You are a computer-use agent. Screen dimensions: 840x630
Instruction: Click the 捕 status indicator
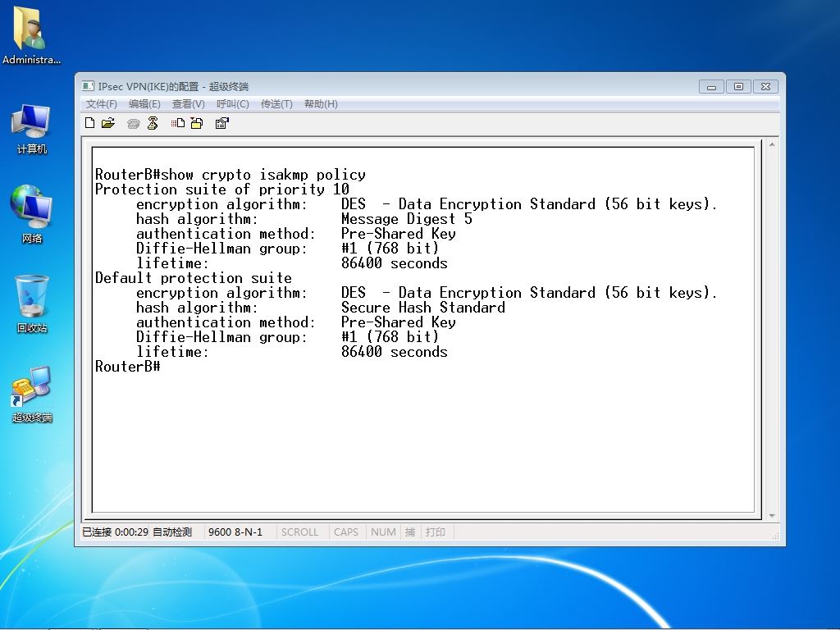(x=410, y=532)
